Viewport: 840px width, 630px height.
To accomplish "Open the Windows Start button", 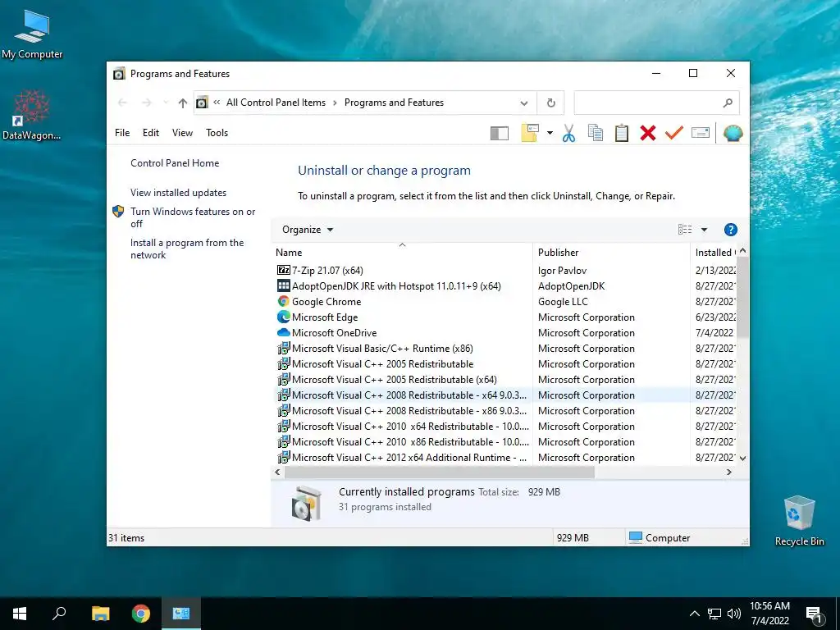I will pyautogui.click(x=20, y=614).
